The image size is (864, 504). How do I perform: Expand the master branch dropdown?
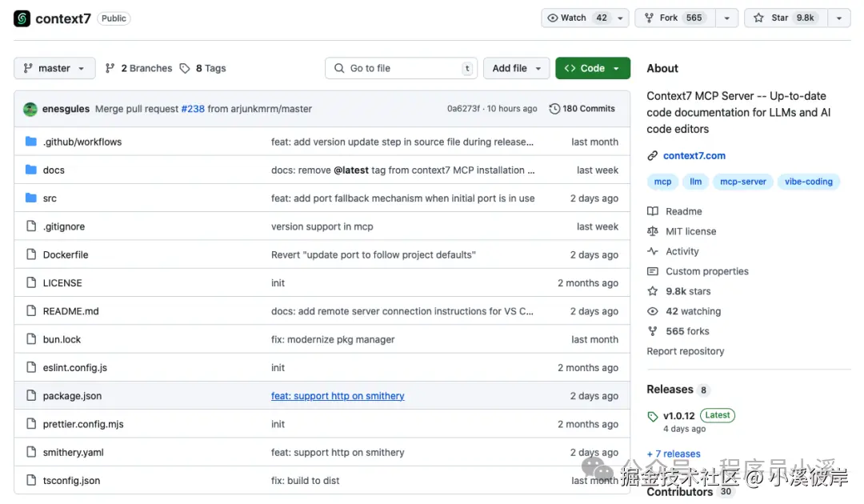point(54,69)
